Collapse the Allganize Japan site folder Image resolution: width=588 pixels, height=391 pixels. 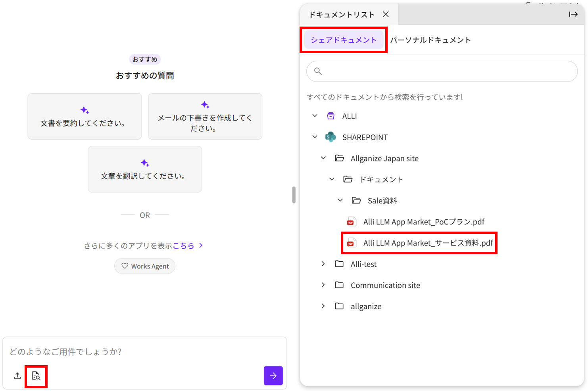point(323,158)
